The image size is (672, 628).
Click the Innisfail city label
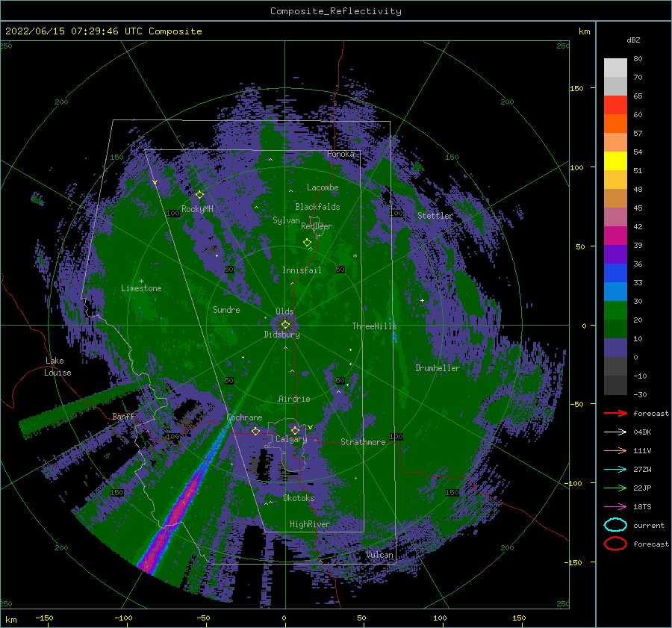(302, 270)
